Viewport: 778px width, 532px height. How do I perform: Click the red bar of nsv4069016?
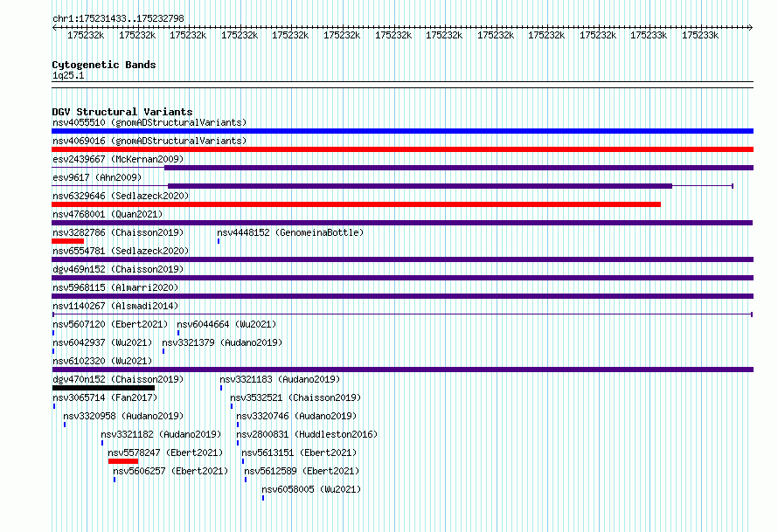pos(402,149)
